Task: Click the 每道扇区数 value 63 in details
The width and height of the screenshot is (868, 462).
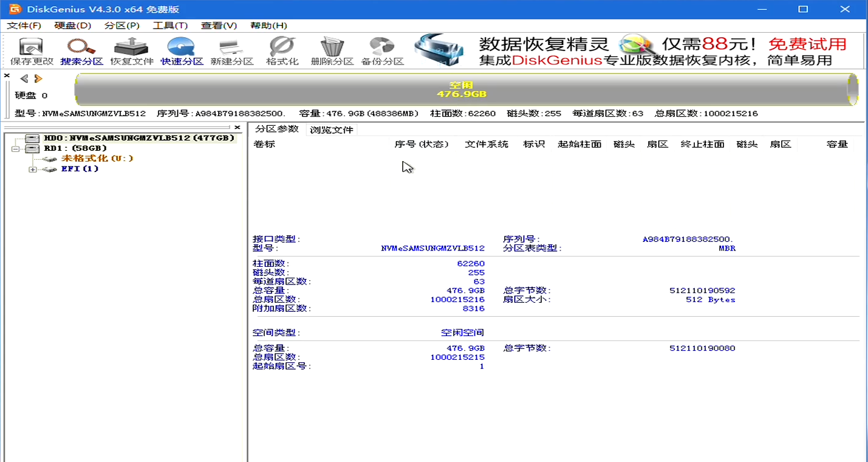Action: coord(479,282)
